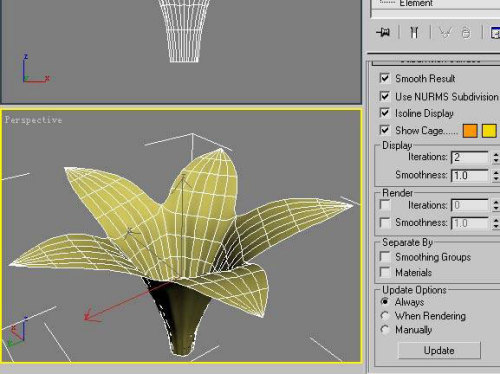
Task: Uncheck Show Cage option
Action: coord(385,130)
